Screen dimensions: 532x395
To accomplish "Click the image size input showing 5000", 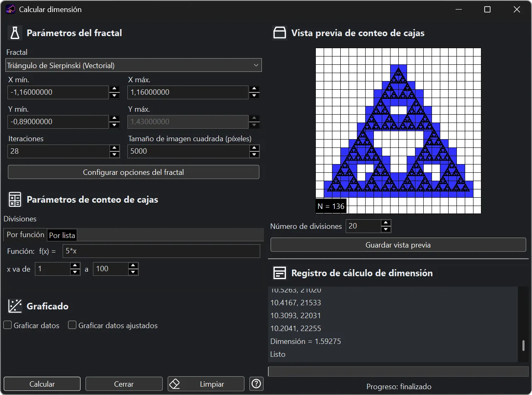I will pos(188,151).
